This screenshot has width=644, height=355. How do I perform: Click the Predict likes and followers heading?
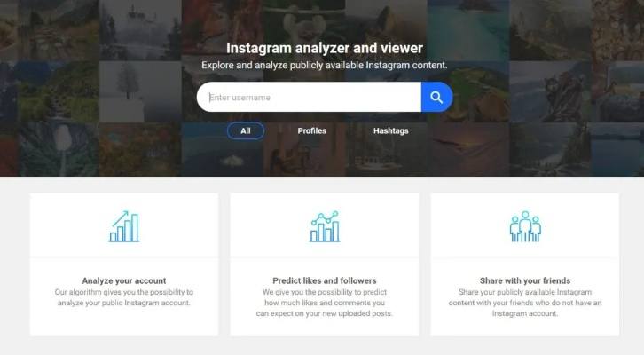[325, 280]
